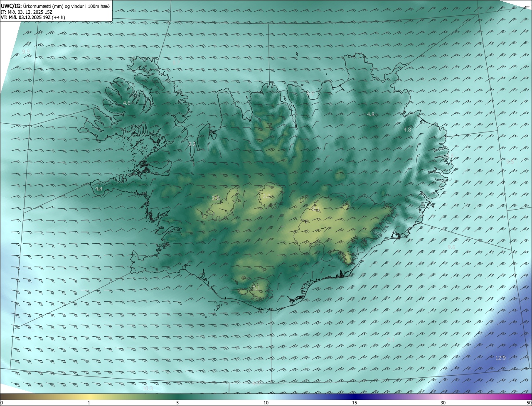
Task: Click the 2.6 value label on the map
Action: pos(216,198)
